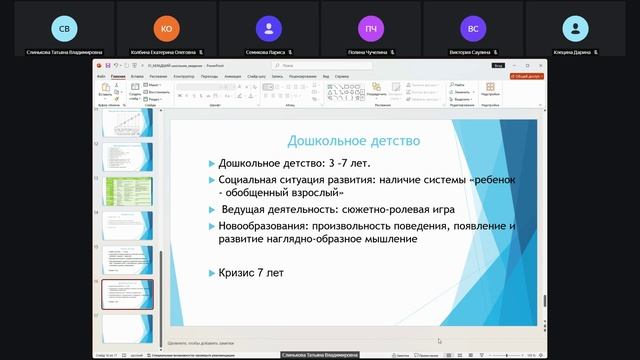Click the Find (Найти) magnifier icon

click(x=452, y=84)
